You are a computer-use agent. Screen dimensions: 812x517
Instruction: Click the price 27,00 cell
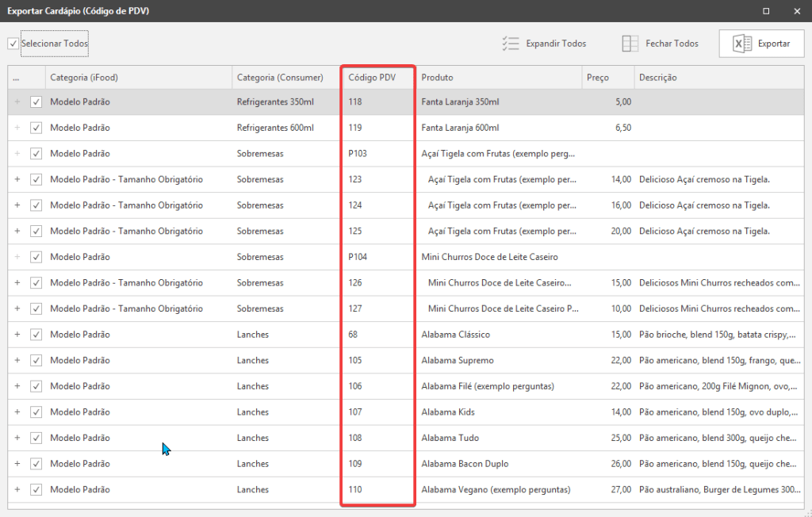tap(608, 490)
